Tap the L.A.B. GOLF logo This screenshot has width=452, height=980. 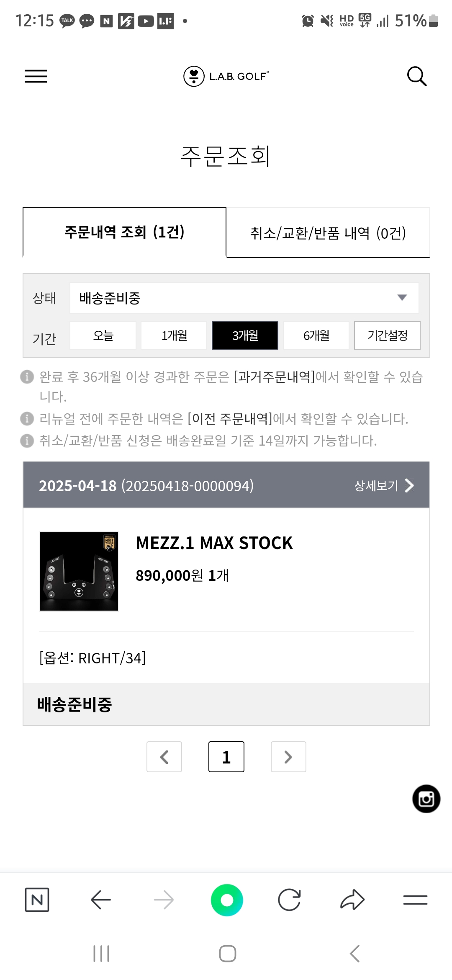[x=226, y=76]
